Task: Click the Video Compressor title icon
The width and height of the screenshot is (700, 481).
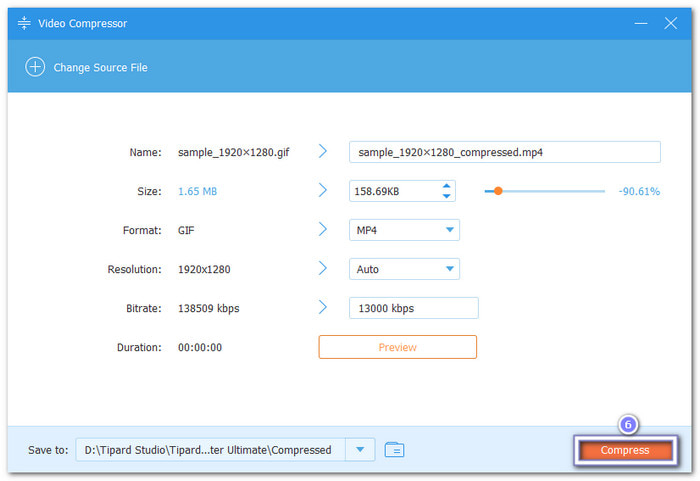Action: 24,23
